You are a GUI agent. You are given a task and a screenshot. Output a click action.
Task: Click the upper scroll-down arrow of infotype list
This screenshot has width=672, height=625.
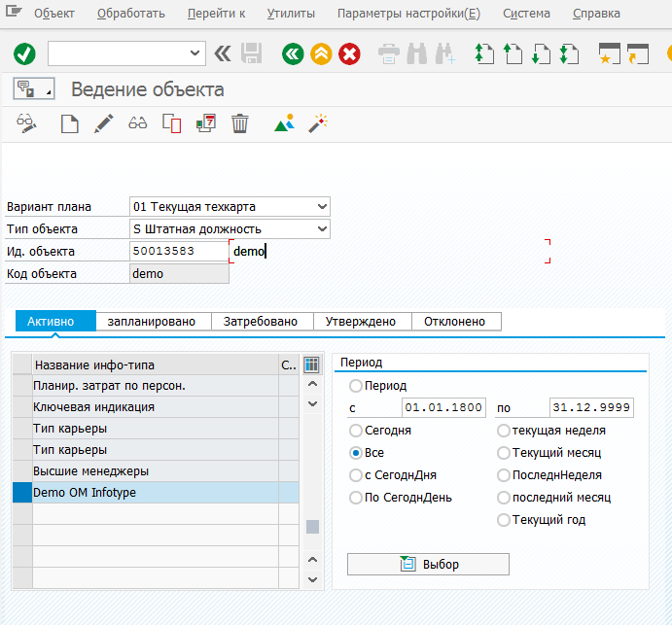tap(313, 403)
